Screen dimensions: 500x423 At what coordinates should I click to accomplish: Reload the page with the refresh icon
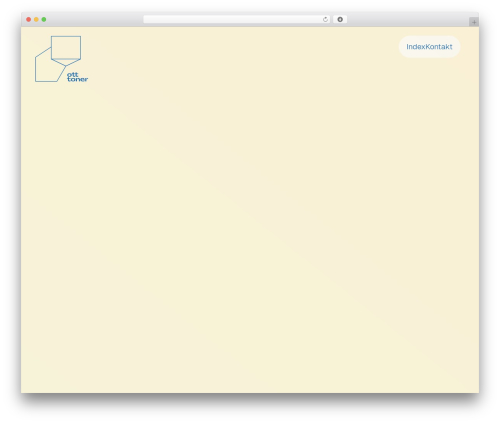point(325,20)
